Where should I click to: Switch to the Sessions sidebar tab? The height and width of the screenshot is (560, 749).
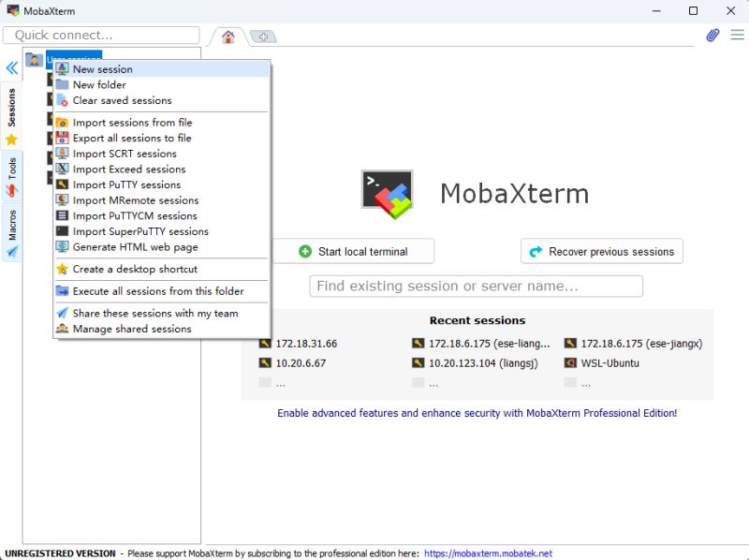(11, 114)
